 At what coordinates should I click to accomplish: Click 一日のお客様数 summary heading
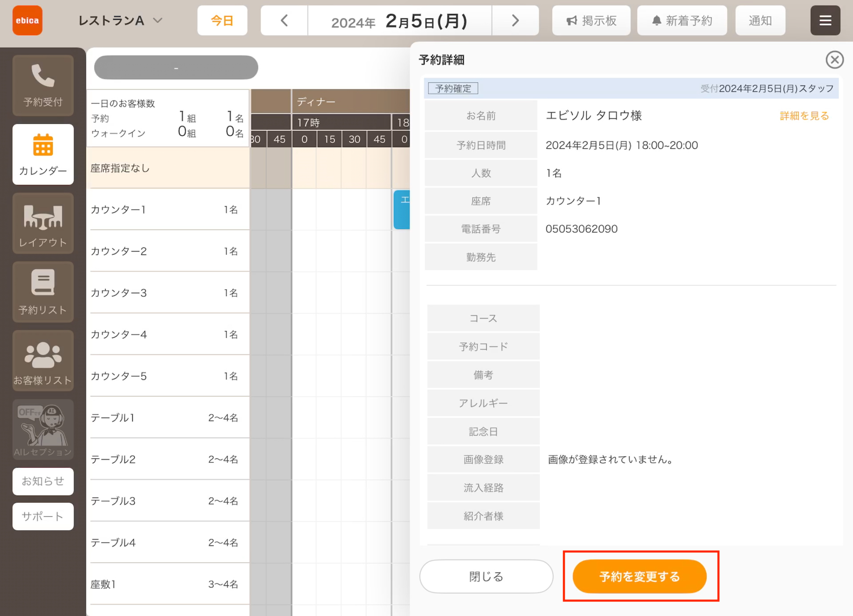[123, 103]
